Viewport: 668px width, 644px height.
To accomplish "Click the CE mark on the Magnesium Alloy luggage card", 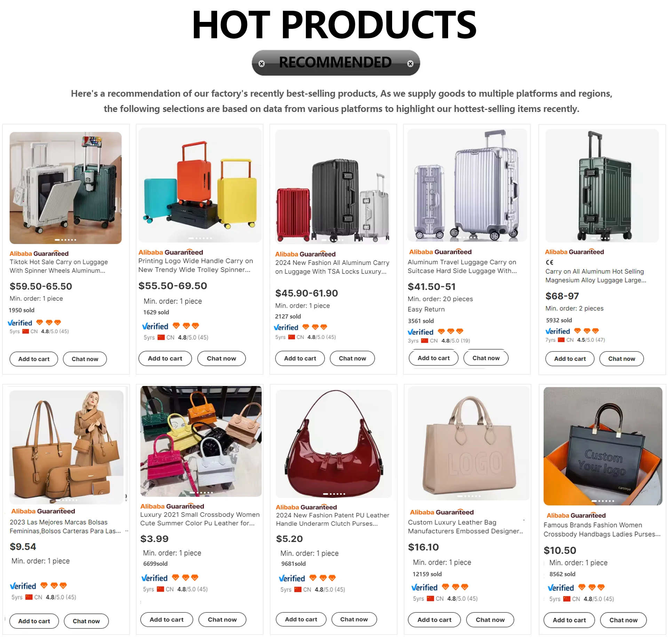I will click(x=549, y=263).
